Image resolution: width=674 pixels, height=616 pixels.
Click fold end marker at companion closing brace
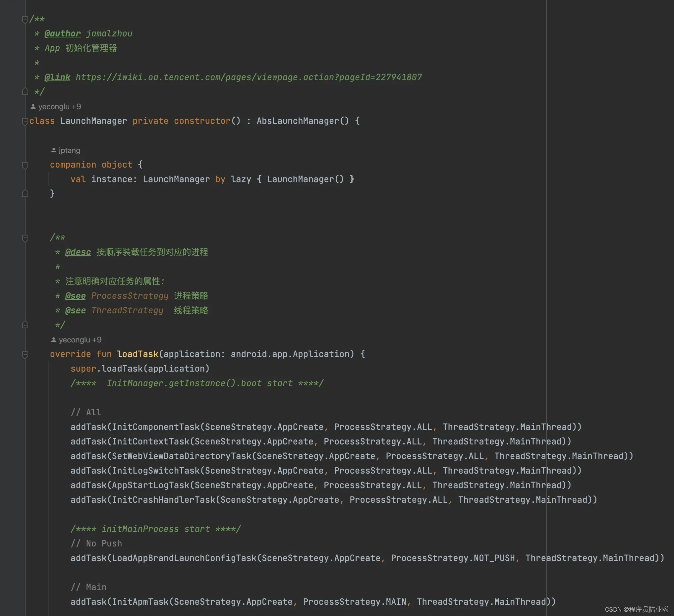point(25,194)
